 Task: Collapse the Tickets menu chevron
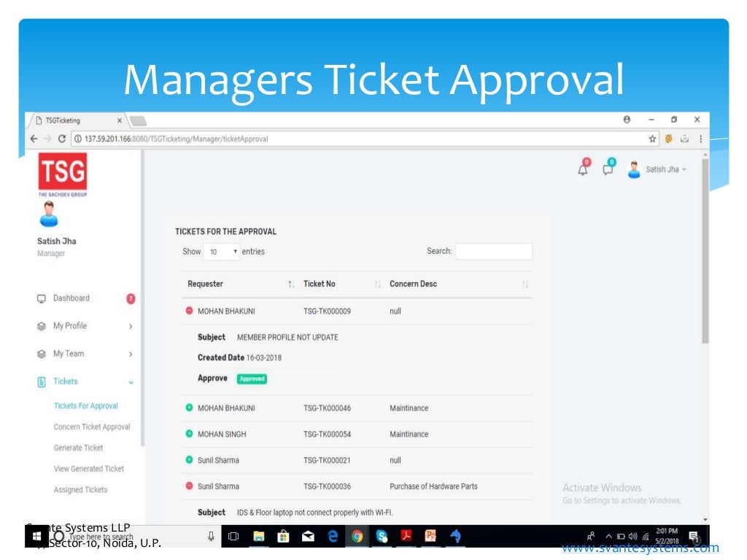pos(131,382)
